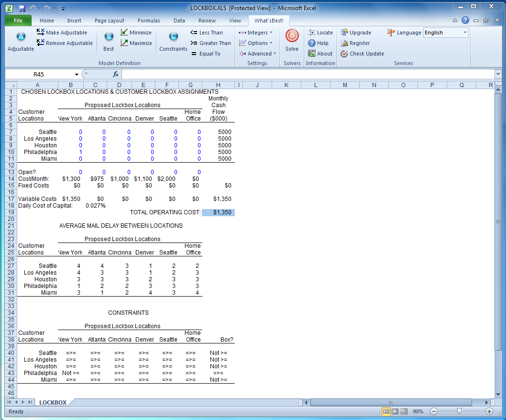The height and width of the screenshot is (420, 506).
Task: Open the File tab
Action: tap(18, 21)
